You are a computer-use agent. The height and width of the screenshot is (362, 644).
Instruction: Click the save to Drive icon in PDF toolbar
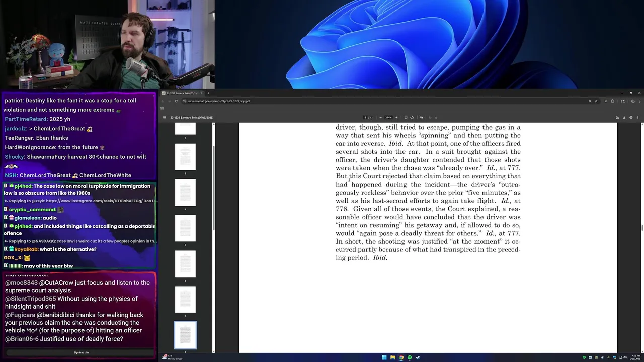pos(617,117)
